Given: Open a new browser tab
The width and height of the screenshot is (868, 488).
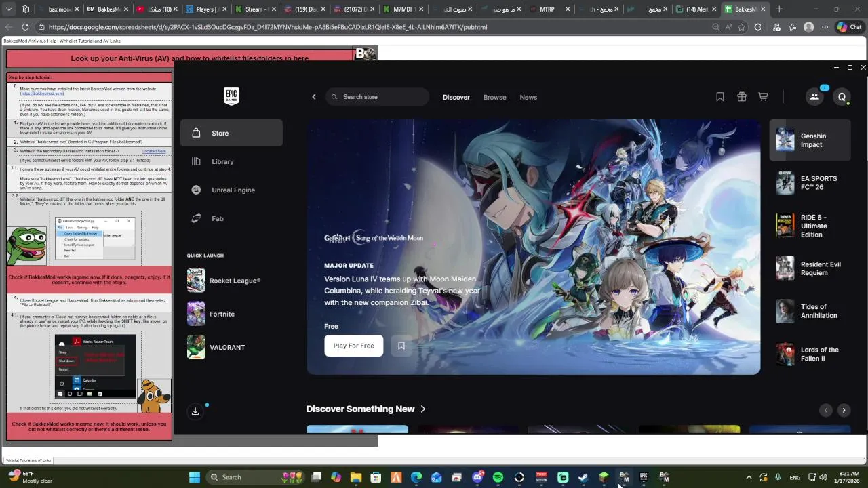Looking at the screenshot, I should (x=779, y=9).
